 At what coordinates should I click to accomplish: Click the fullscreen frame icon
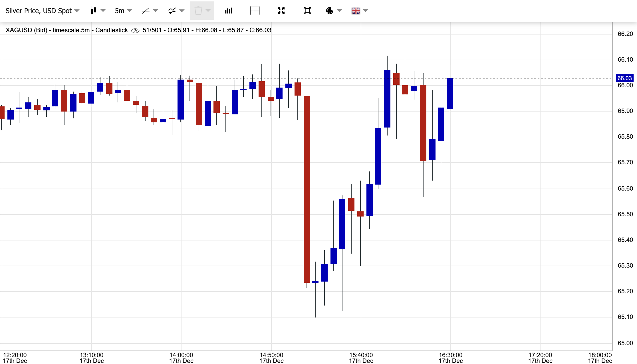tap(307, 11)
